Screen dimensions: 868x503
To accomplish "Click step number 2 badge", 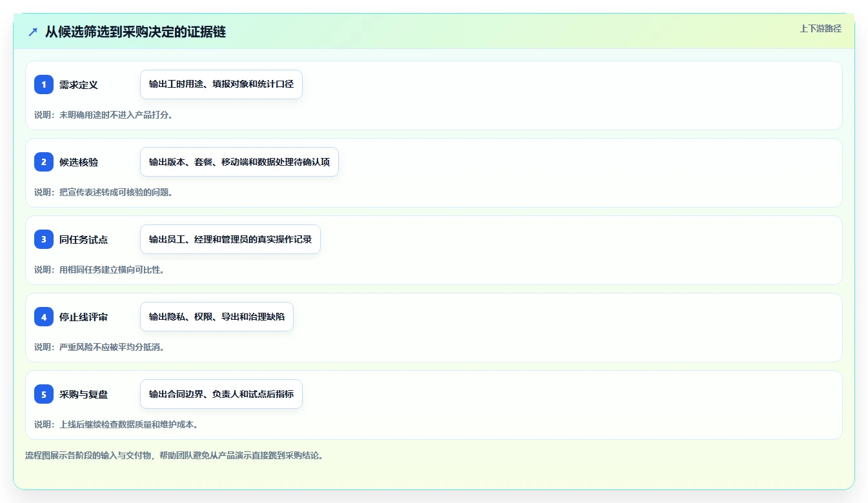I will [44, 162].
